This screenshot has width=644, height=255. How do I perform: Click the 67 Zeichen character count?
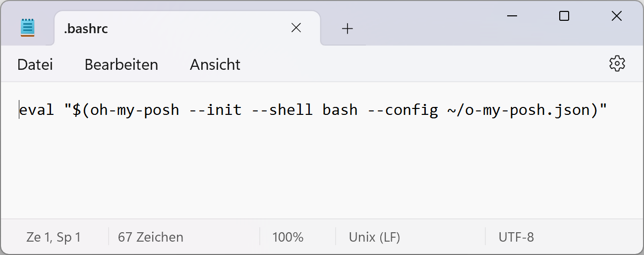coord(151,237)
